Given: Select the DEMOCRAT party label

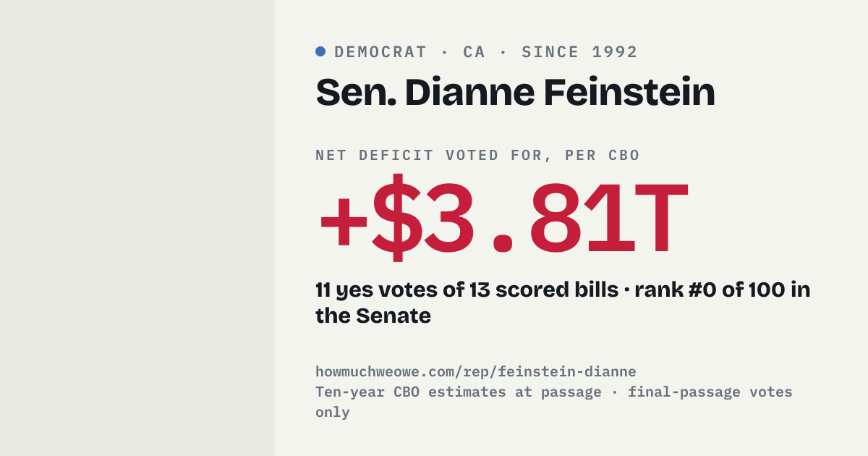Looking at the screenshot, I should click(x=380, y=52).
